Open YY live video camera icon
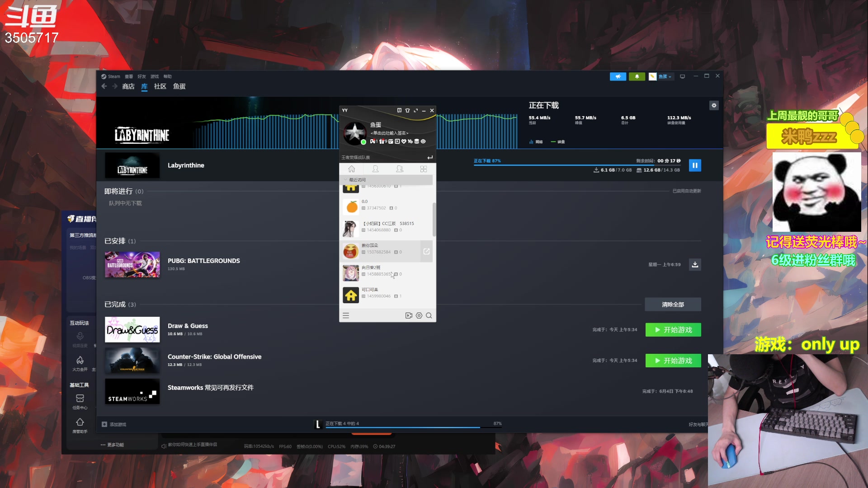868x488 pixels. tap(409, 316)
